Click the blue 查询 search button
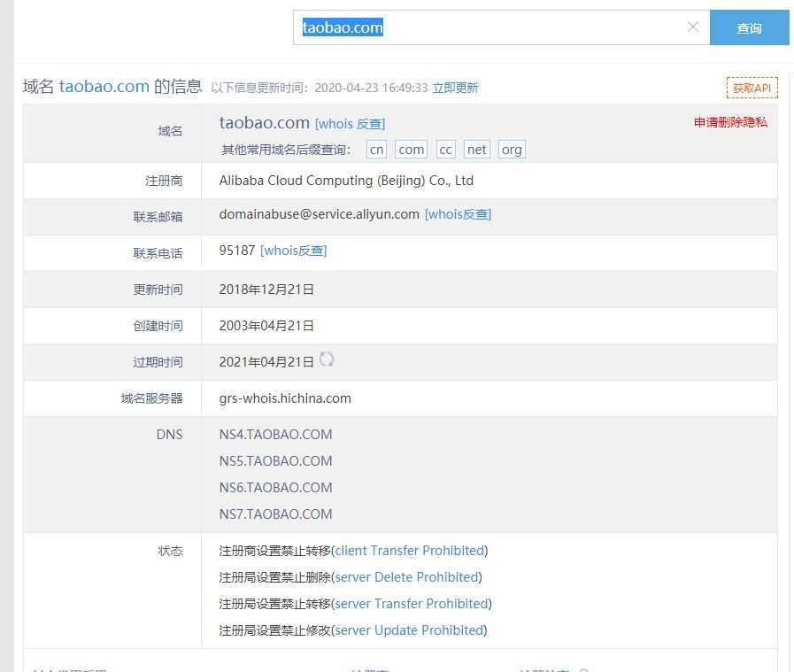 pos(749,27)
